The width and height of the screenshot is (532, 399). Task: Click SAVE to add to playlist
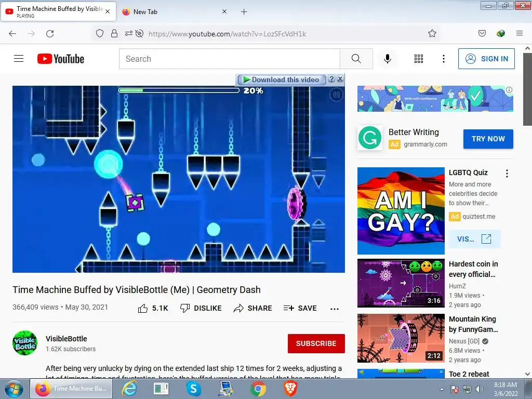(x=300, y=308)
